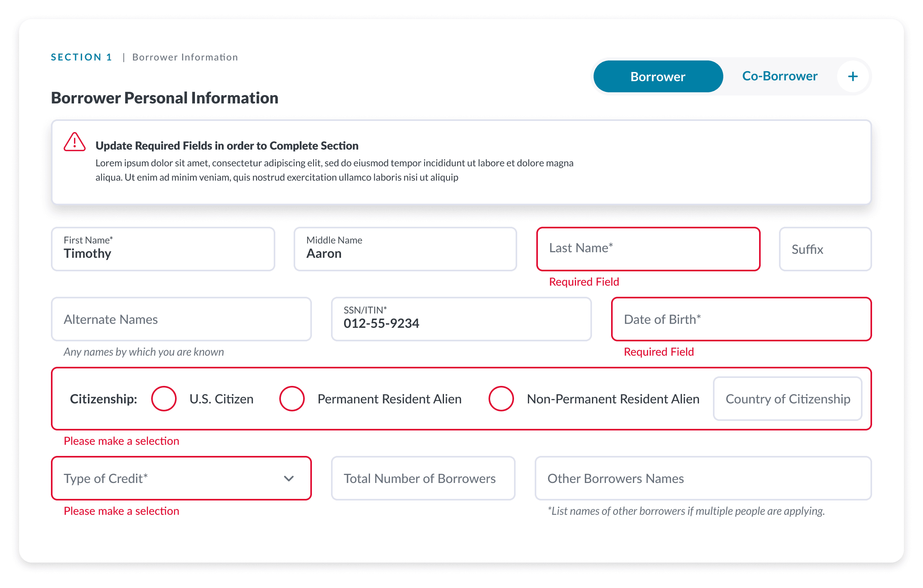Edit the First Name field containing Timothy
Image resolution: width=923 pixels, height=588 pixels.
tap(163, 249)
